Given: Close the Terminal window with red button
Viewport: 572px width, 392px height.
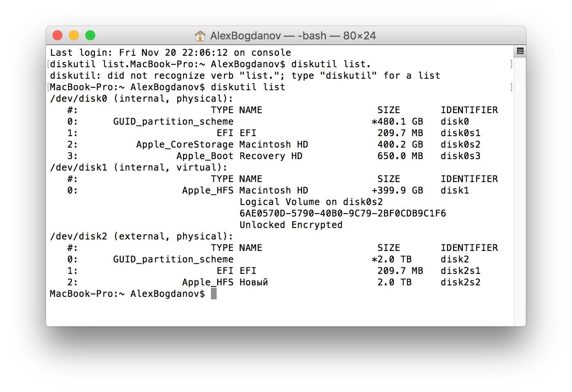Looking at the screenshot, I should 57,36.
